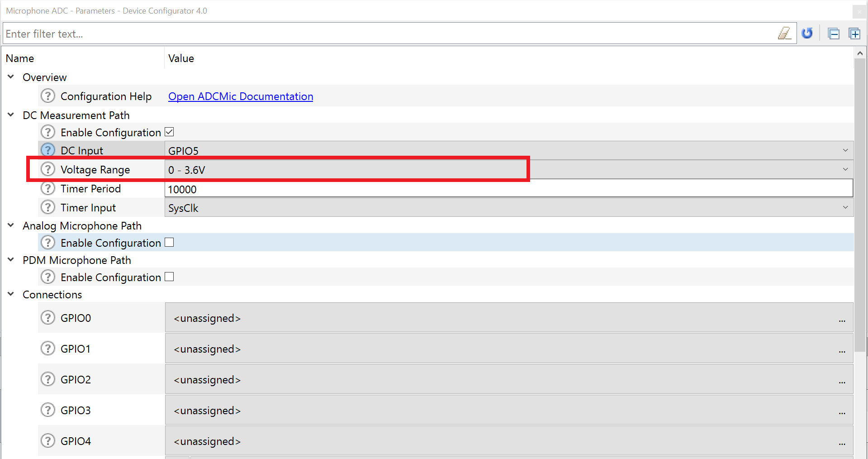Image resolution: width=868 pixels, height=459 pixels.
Task: Open help icon for GPIO1 connection
Action: [x=48, y=349]
